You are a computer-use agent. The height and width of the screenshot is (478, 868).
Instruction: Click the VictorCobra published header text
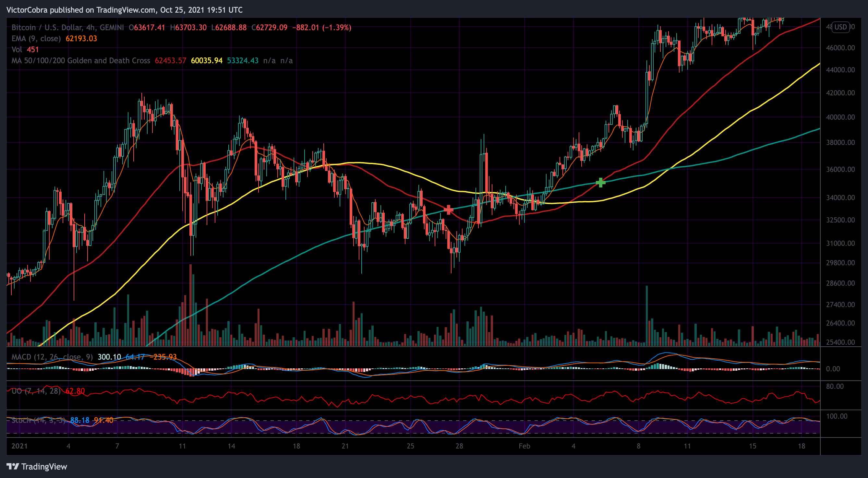pos(124,10)
